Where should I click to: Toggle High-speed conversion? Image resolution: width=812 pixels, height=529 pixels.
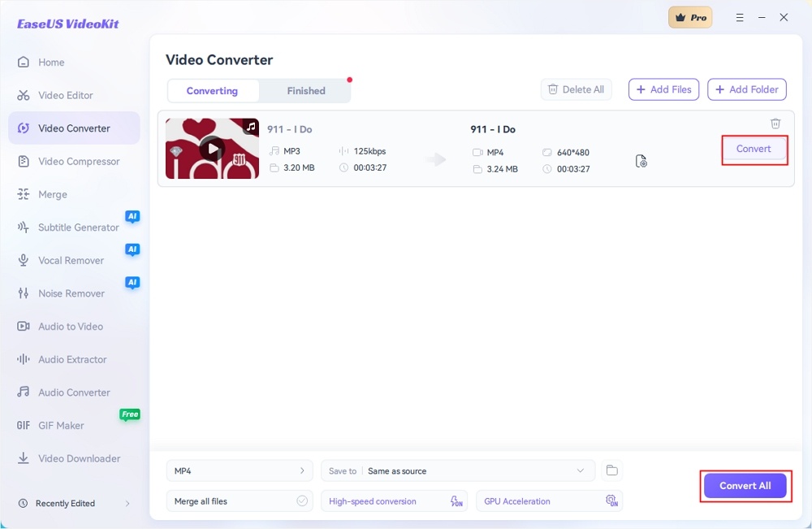[x=394, y=501]
